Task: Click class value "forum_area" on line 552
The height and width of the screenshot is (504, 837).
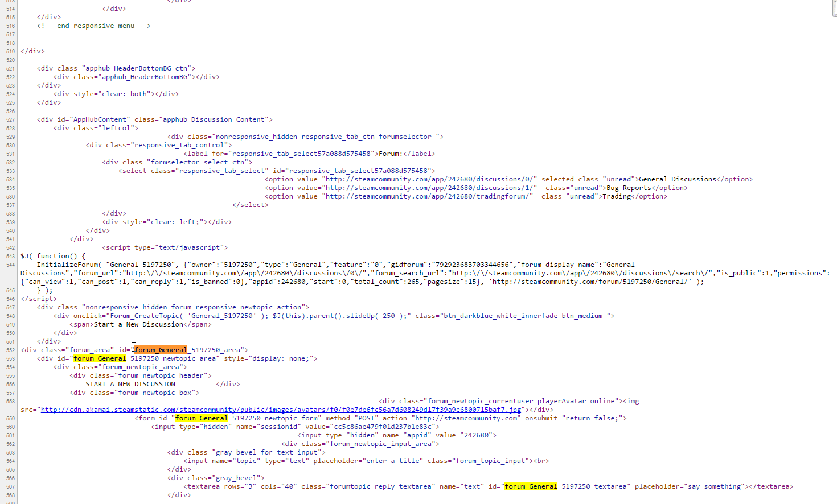Action: click(x=89, y=350)
